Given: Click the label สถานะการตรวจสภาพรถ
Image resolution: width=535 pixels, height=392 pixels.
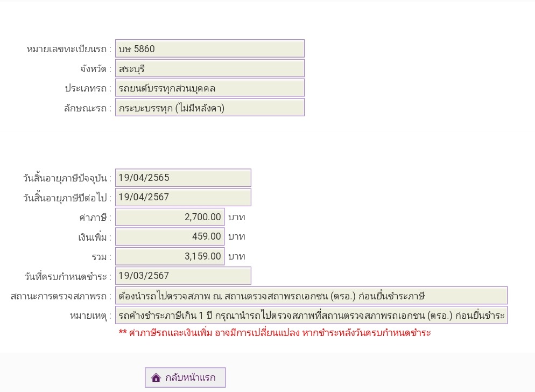Looking at the screenshot, I should pos(61,296).
